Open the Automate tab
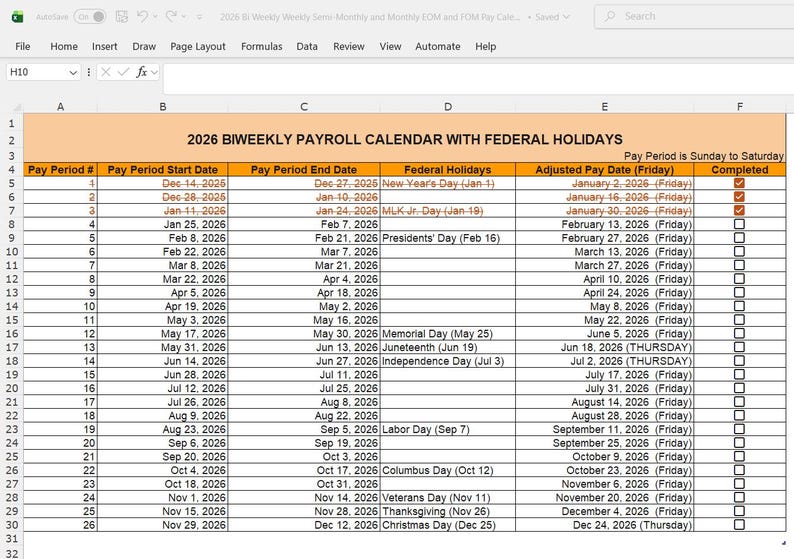 pyautogui.click(x=438, y=47)
